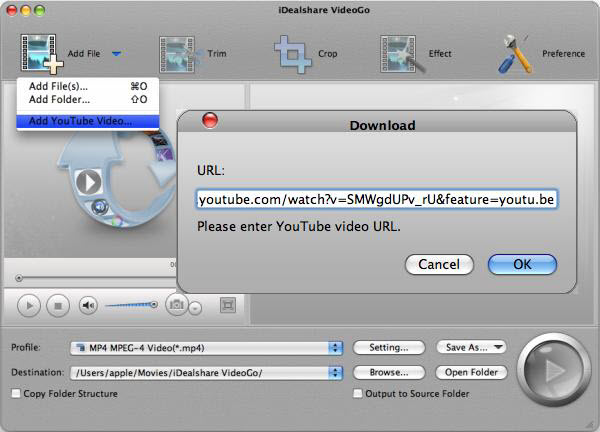Screen dimensions: 600x432
Task: Start conversion with big round button
Action: (x=553, y=370)
